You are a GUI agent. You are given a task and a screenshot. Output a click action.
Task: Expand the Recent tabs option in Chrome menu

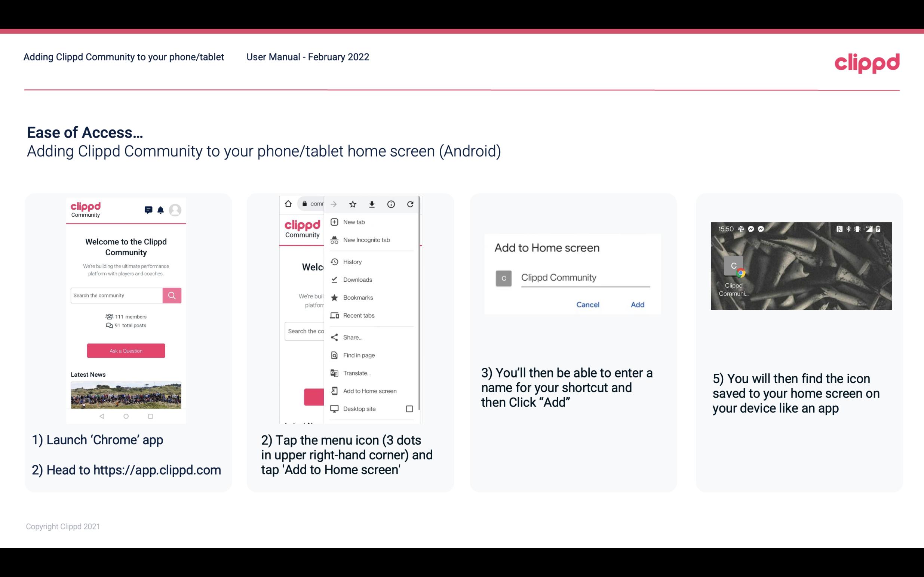(x=369, y=315)
